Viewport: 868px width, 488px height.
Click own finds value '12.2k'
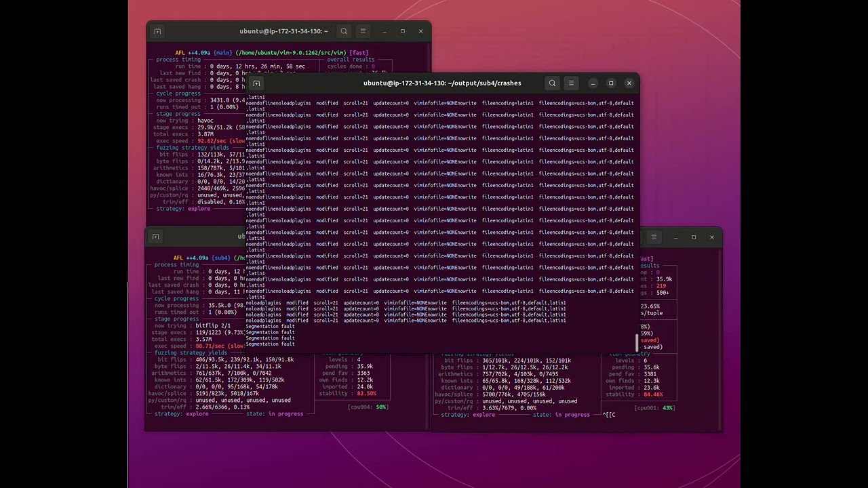365,380
